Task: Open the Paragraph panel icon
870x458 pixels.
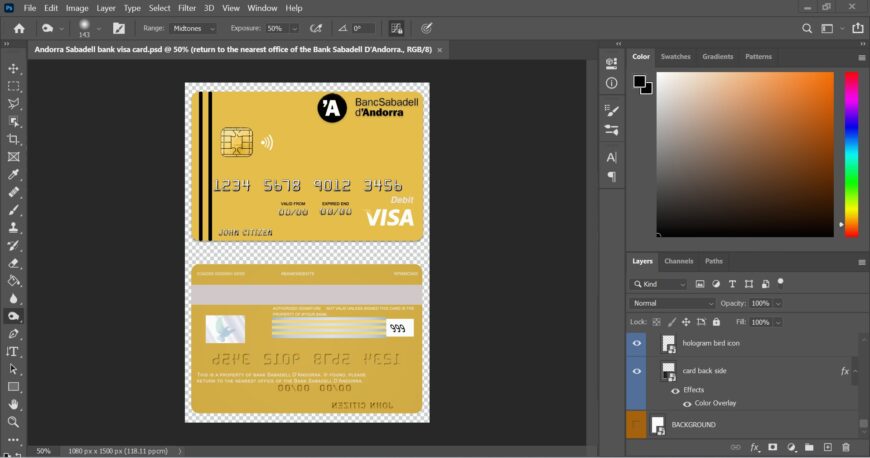Action: 611,177
